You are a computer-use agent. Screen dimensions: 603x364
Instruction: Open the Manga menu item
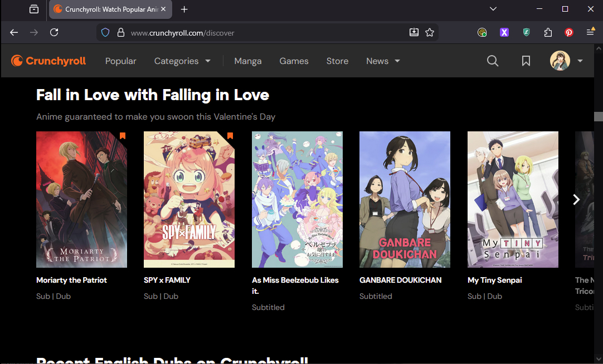(x=248, y=61)
